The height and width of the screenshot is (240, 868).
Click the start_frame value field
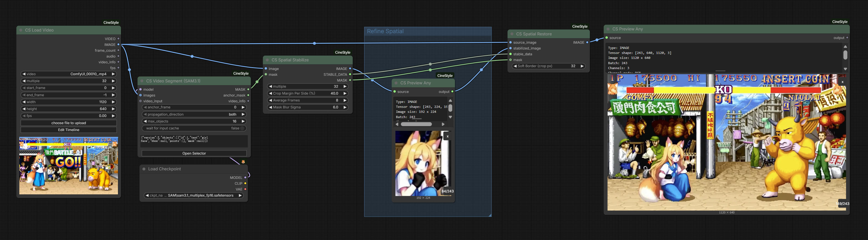(x=69, y=88)
